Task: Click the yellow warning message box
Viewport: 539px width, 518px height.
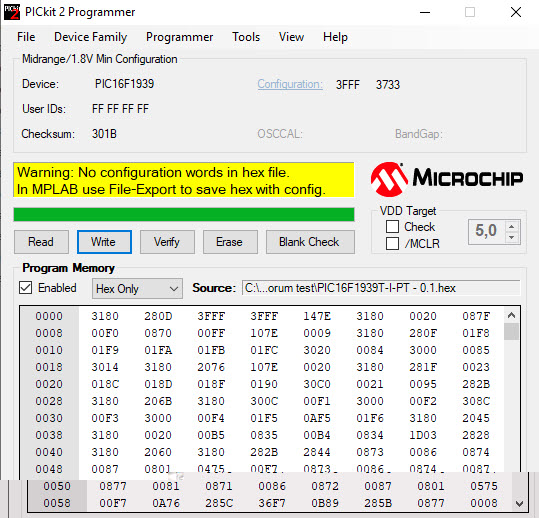Action: 184,180
